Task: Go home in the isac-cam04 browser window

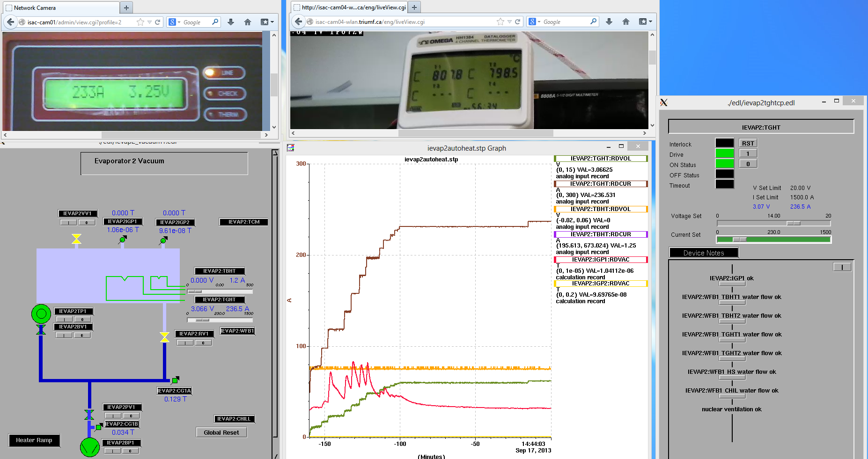Action: [x=626, y=22]
